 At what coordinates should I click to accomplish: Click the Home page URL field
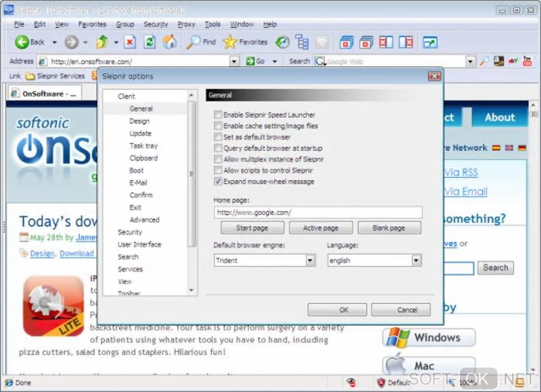[x=318, y=212]
